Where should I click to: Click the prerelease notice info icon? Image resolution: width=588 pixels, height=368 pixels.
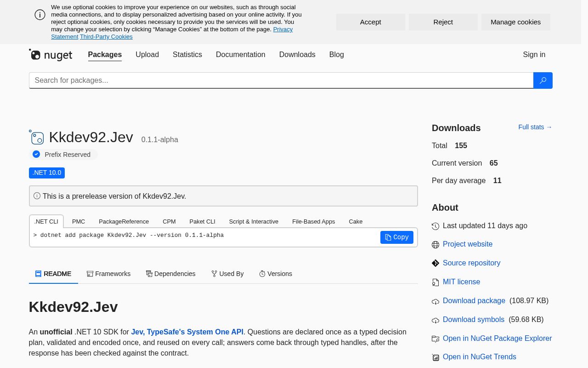pos(37,196)
